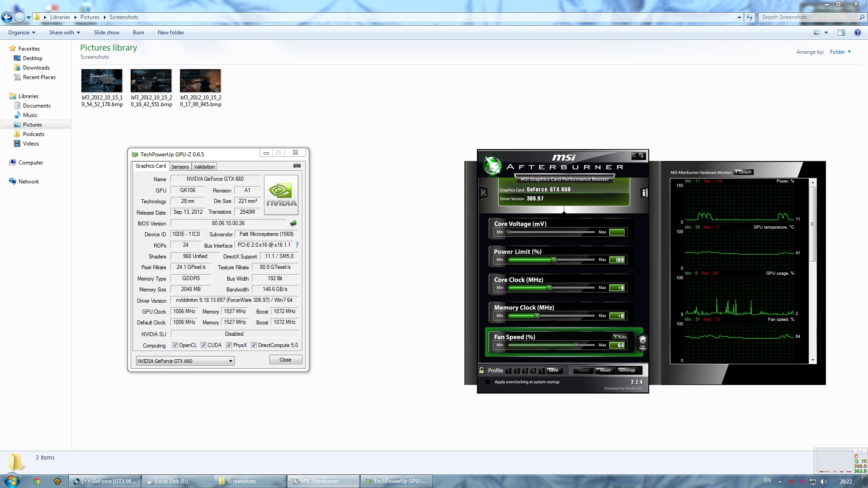The image size is (868, 488).
Task: Switch to the Sensors tab
Action: tap(180, 167)
